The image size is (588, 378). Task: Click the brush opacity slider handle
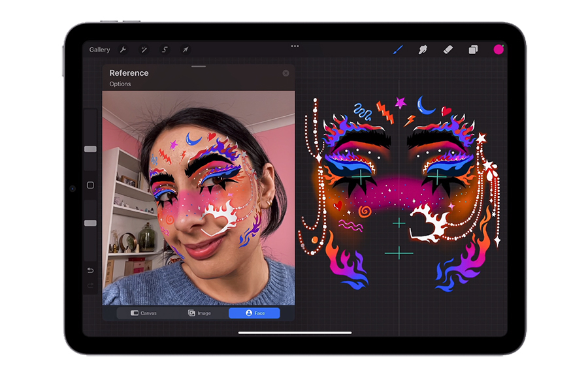(90, 223)
